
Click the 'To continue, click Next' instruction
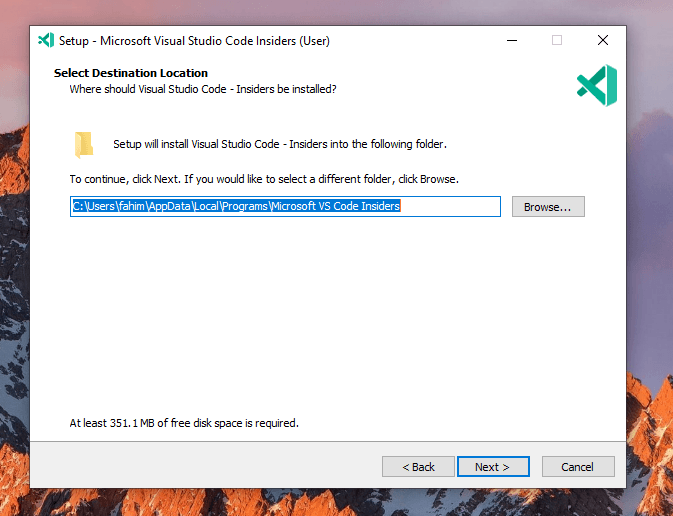(x=264, y=179)
